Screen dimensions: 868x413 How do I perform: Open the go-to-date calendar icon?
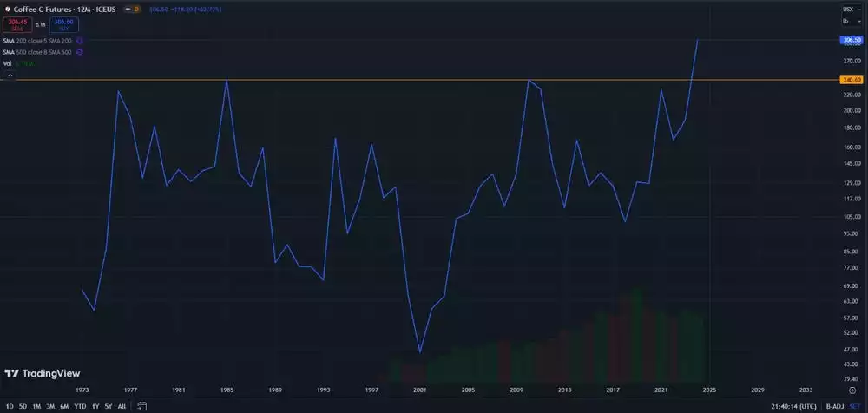[x=141, y=406]
